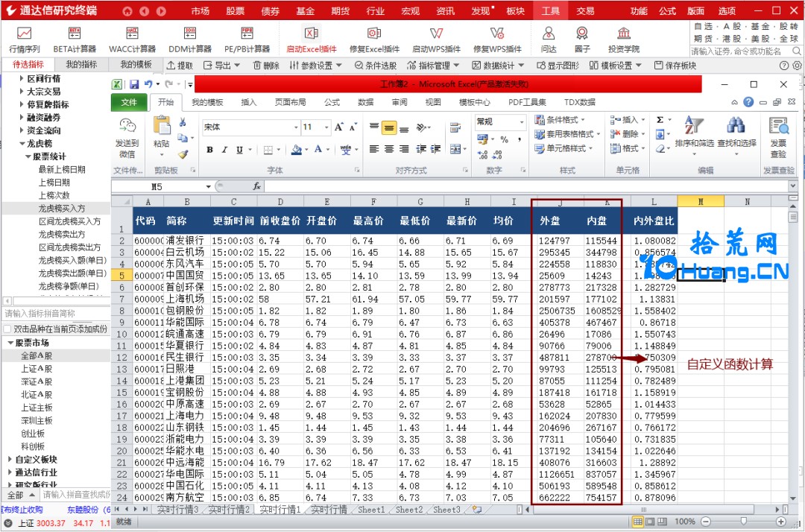Expand the 自定义板块 tree node

pyautogui.click(x=10, y=459)
